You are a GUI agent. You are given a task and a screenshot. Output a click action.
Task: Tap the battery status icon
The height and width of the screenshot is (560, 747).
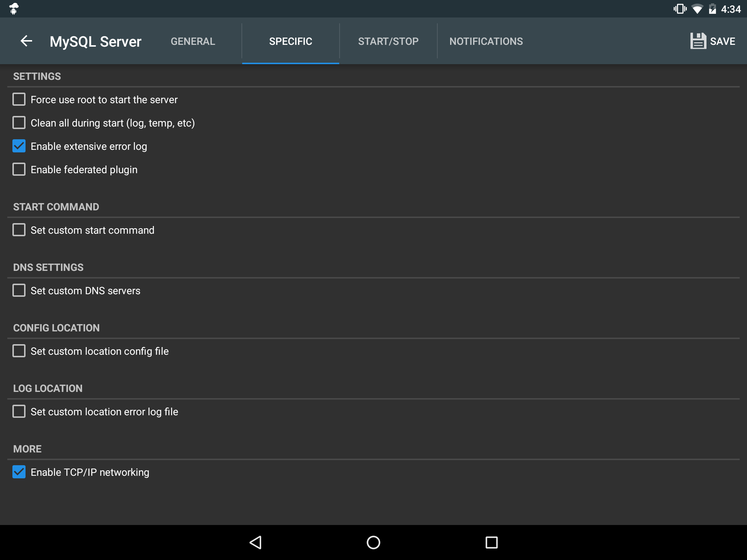pos(712,9)
